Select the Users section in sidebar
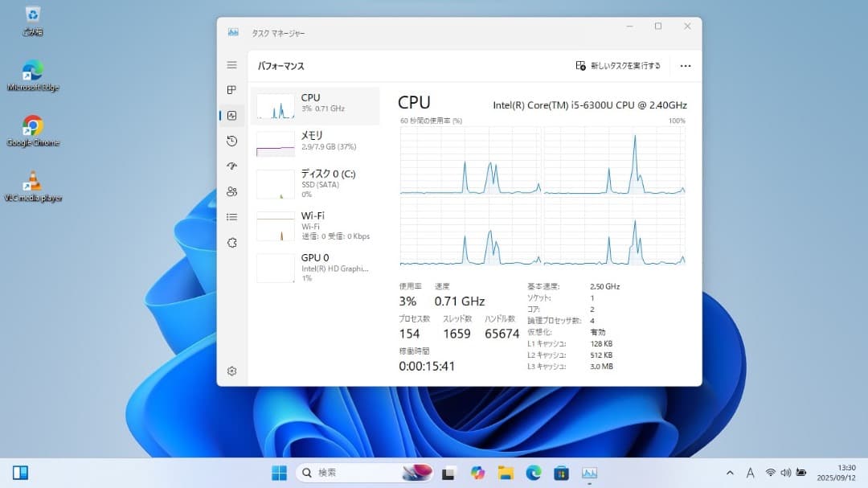The width and height of the screenshot is (868, 488). pos(231,192)
